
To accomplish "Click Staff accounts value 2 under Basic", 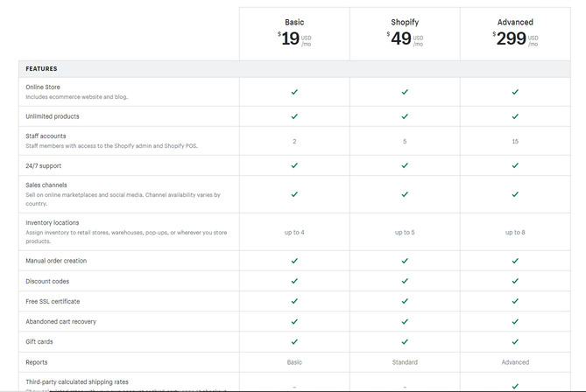I will tap(294, 142).
